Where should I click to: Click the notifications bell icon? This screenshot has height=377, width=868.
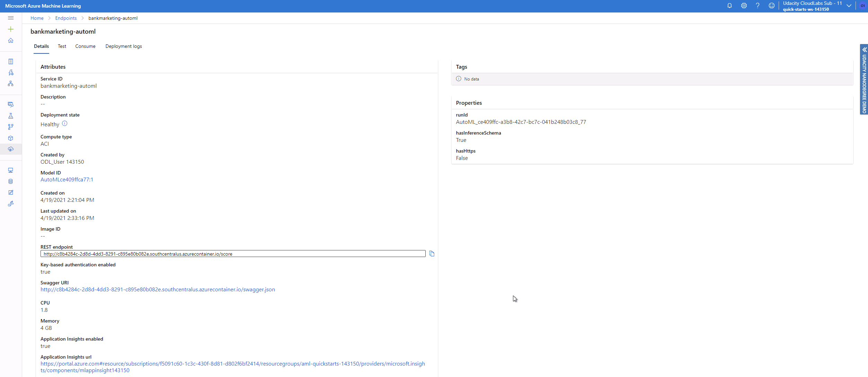point(729,6)
